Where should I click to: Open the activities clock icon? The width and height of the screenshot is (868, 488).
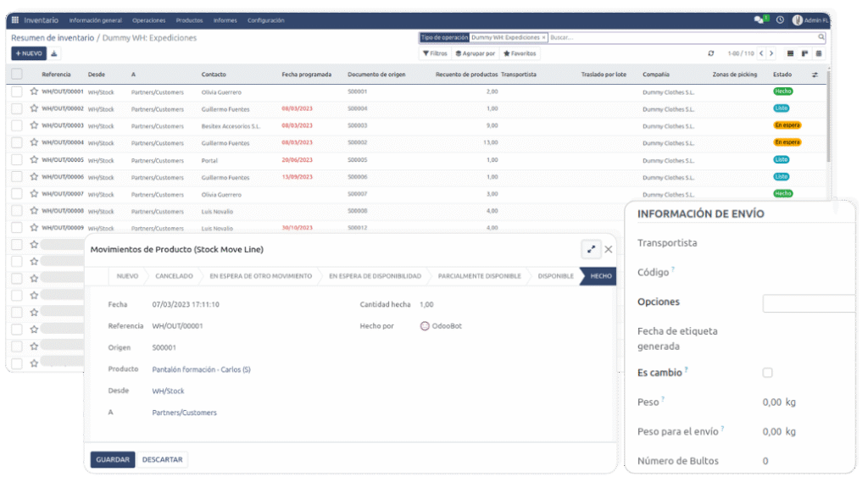click(x=780, y=19)
